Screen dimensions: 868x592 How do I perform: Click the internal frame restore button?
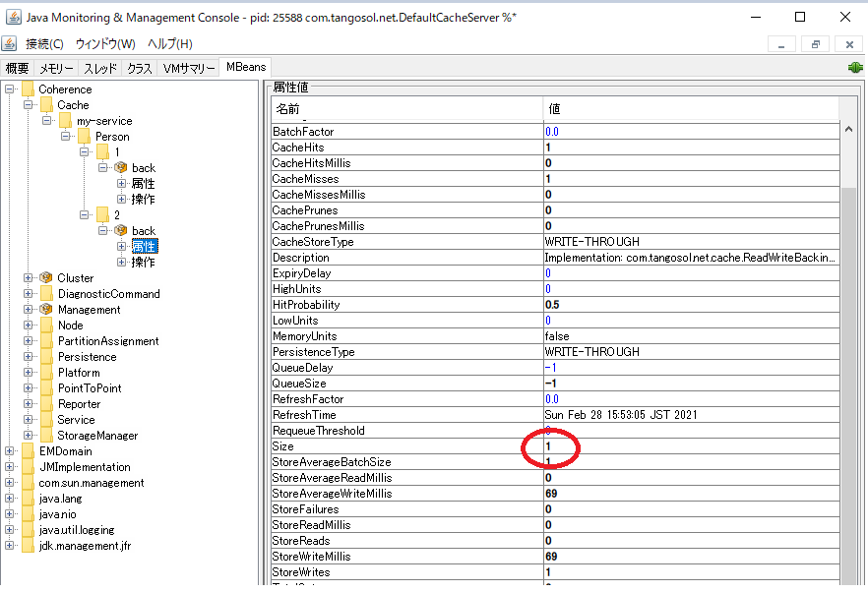(x=816, y=44)
